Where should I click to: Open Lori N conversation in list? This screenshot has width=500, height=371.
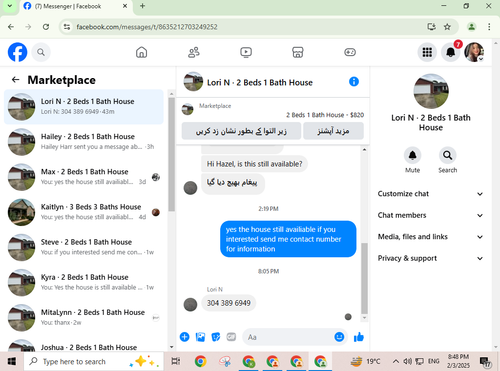[x=84, y=107]
